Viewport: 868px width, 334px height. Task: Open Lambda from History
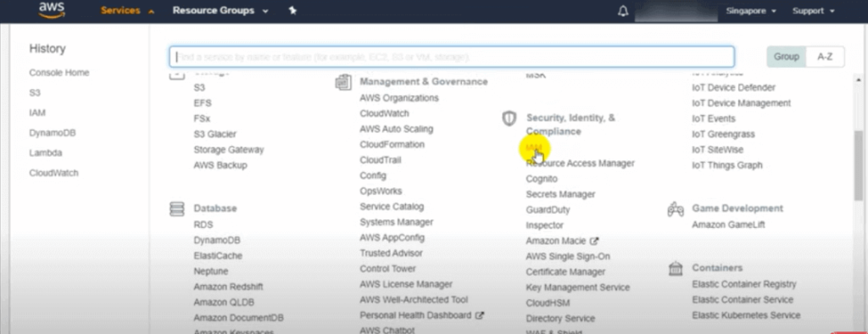[46, 153]
